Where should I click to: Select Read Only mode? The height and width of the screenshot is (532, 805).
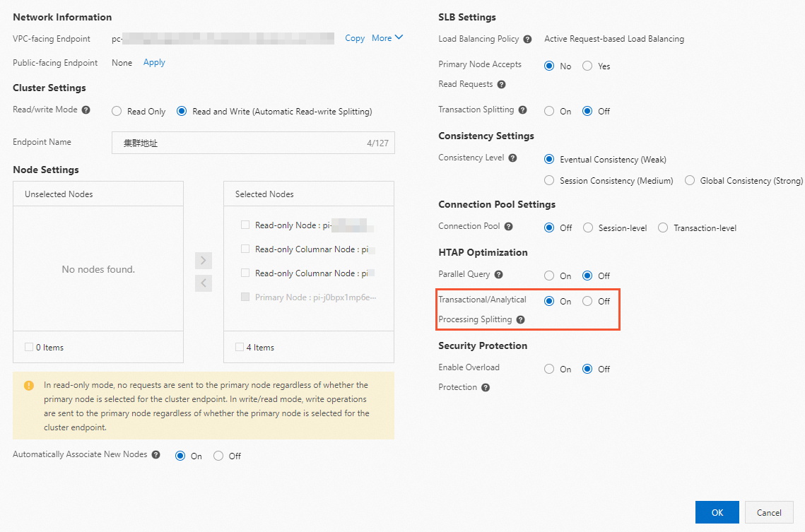(x=117, y=112)
